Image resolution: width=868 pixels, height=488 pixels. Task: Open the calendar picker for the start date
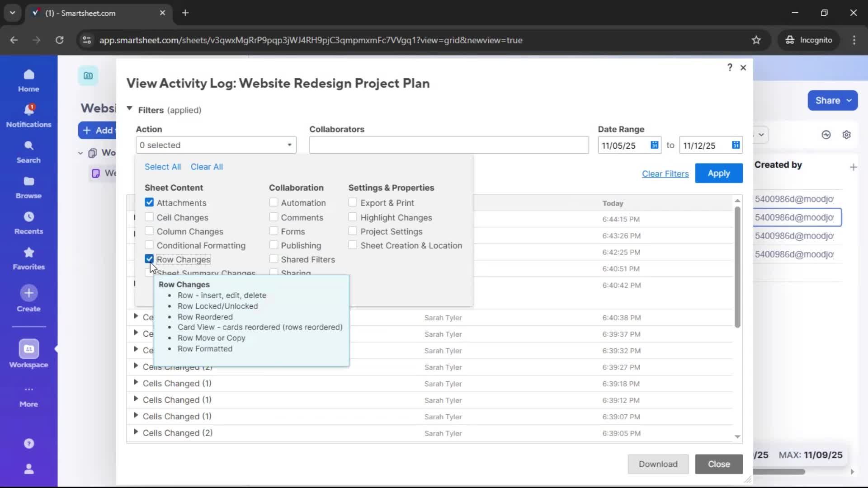[654, 145]
